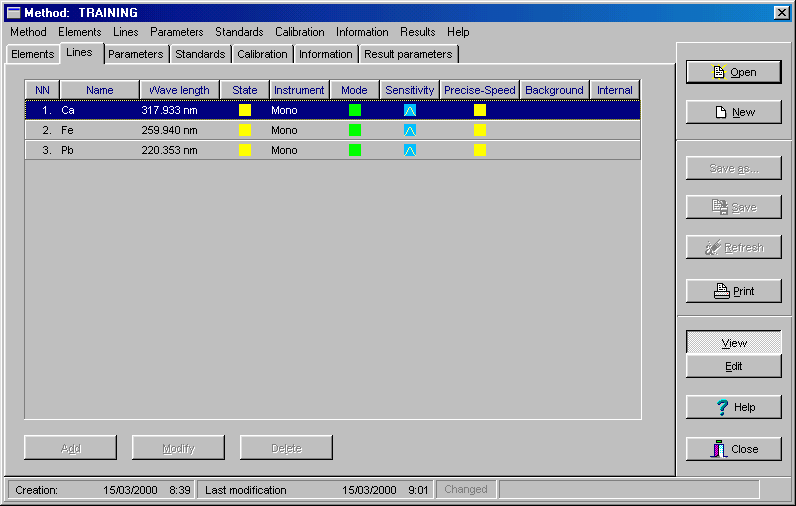Click the Add button below the table

[x=71, y=448]
